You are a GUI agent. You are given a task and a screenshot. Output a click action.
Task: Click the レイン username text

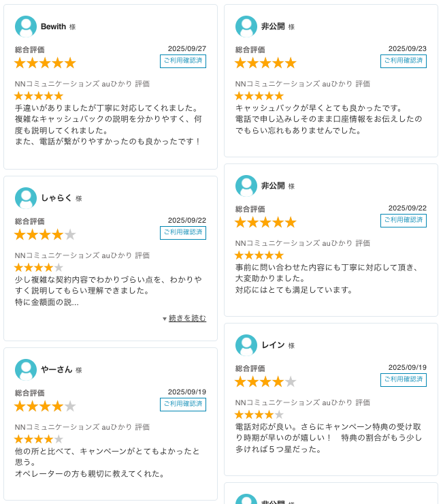[273, 345]
